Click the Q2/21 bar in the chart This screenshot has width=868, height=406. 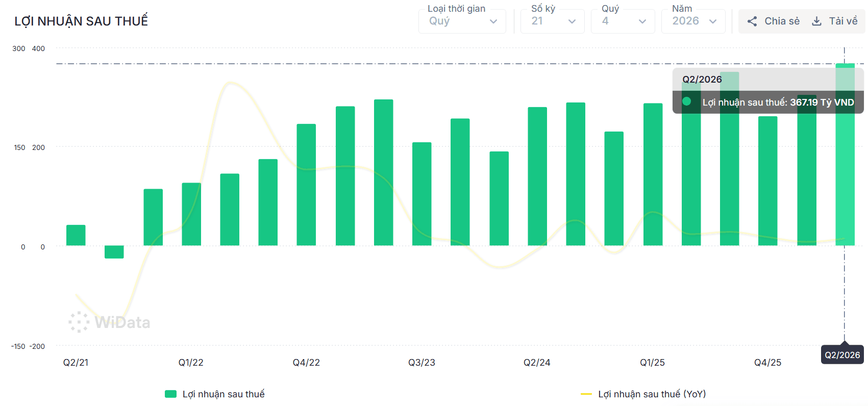pyautogui.click(x=76, y=235)
